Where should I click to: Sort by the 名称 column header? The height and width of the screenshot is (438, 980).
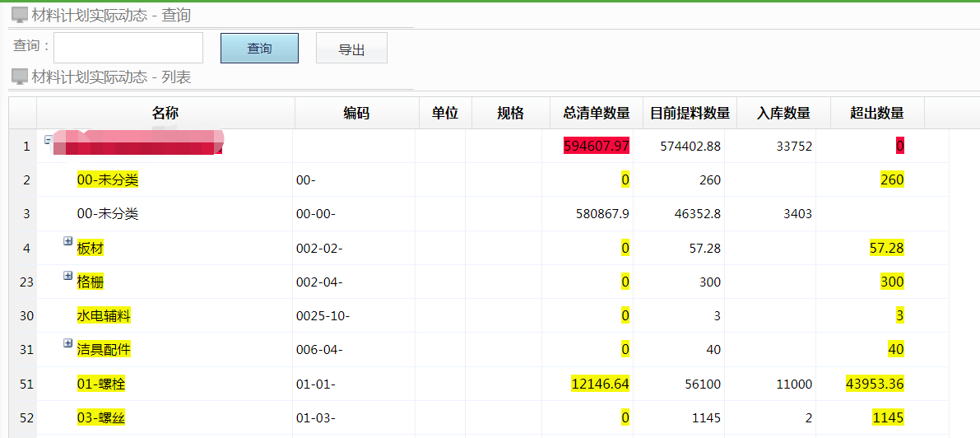(x=165, y=114)
